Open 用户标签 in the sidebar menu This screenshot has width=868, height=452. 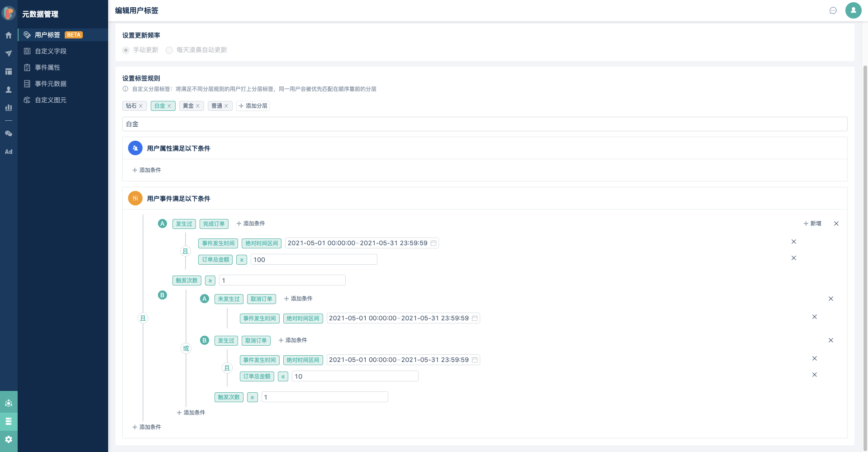[x=63, y=35]
